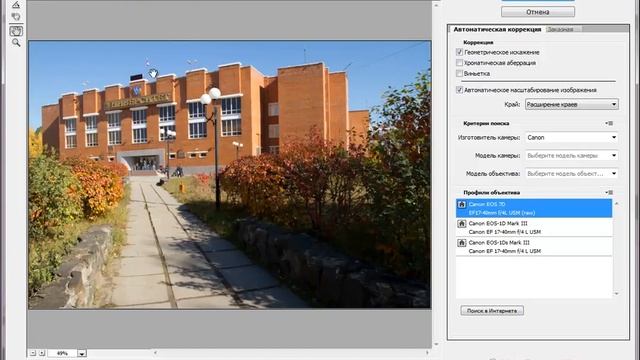The image size is (640, 360).
Task: Open the zoom percentage dropdown arrow
Action: pyautogui.click(x=82, y=353)
